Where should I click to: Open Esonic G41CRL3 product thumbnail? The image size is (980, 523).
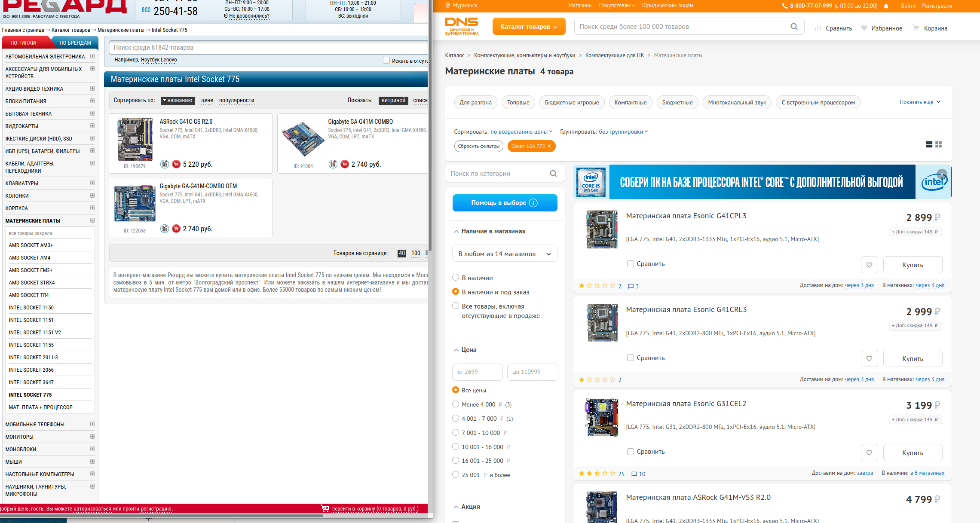[x=602, y=323]
